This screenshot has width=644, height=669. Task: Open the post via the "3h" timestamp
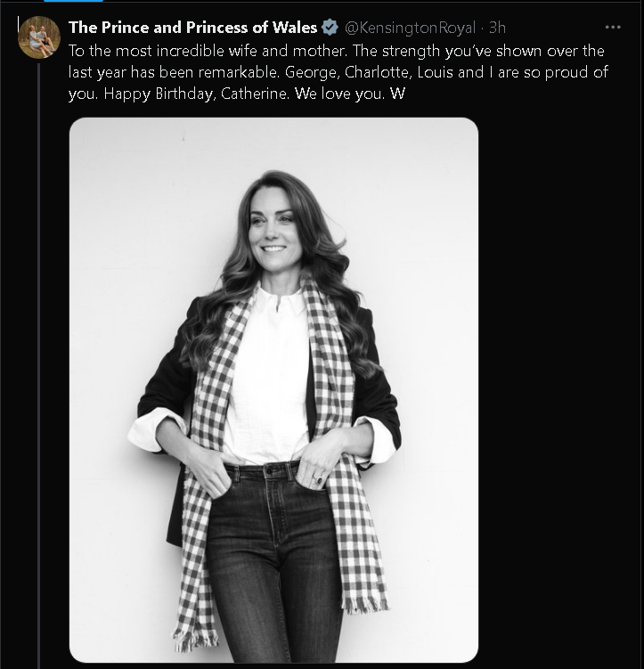click(498, 28)
